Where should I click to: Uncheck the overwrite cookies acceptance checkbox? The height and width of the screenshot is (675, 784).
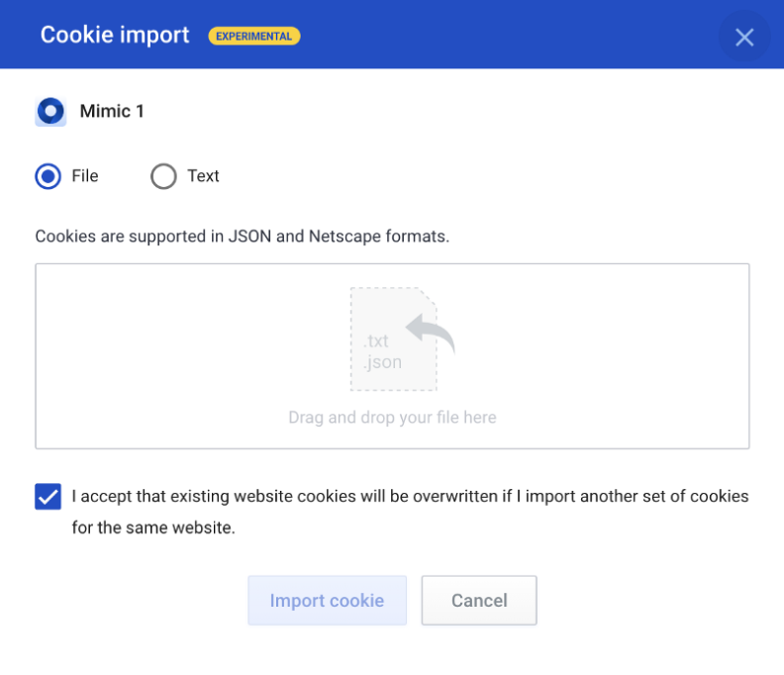point(48,497)
